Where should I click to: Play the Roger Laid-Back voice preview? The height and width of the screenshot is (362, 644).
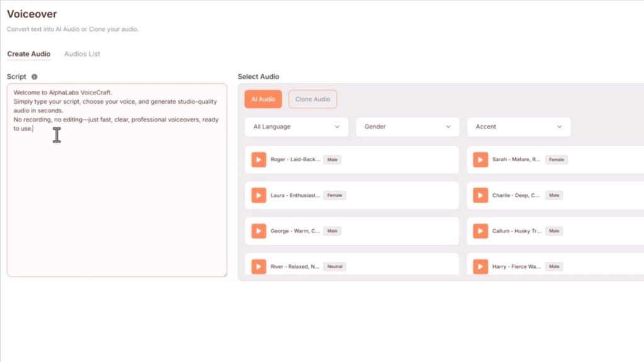pos(258,160)
